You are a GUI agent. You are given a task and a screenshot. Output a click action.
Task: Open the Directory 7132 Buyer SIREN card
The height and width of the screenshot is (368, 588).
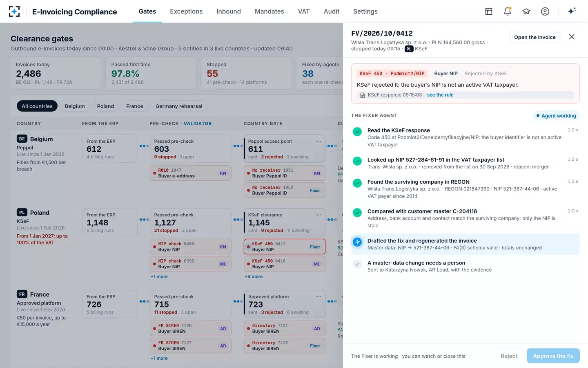[x=285, y=346]
